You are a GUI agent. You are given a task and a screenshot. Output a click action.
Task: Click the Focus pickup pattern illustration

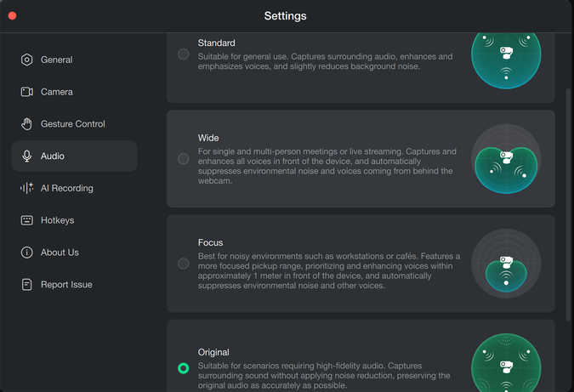[x=506, y=264]
